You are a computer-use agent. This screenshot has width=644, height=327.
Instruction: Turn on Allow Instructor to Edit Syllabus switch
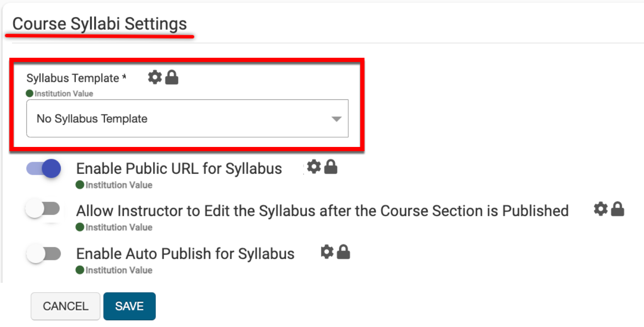pos(43,209)
